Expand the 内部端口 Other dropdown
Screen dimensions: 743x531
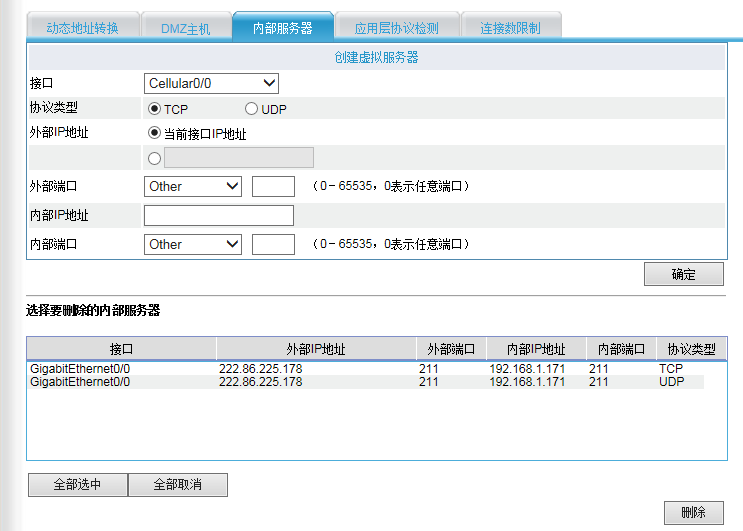tap(193, 244)
